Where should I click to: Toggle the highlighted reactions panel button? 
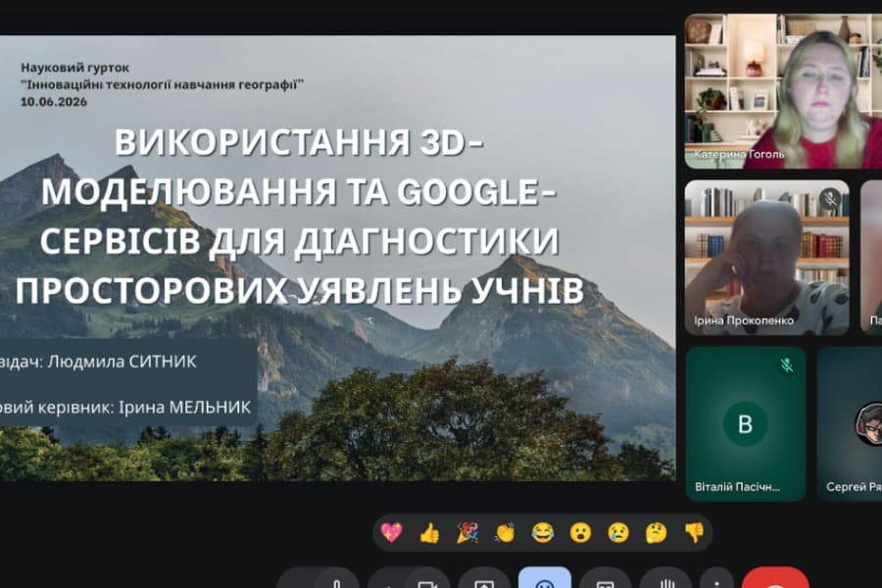click(x=545, y=578)
